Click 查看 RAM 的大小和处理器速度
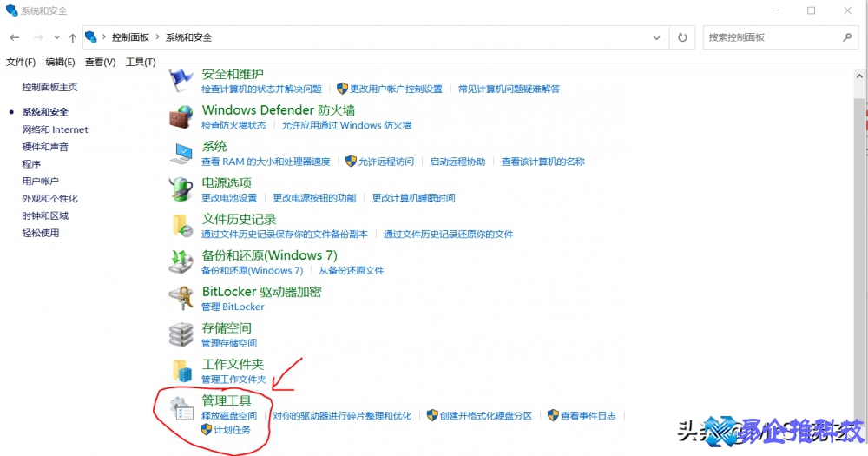868x456 pixels. pyautogui.click(x=266, y=162)
